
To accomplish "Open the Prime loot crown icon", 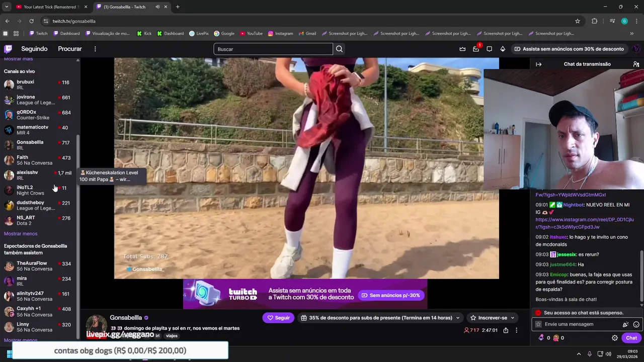I will (x=462, y=49).
